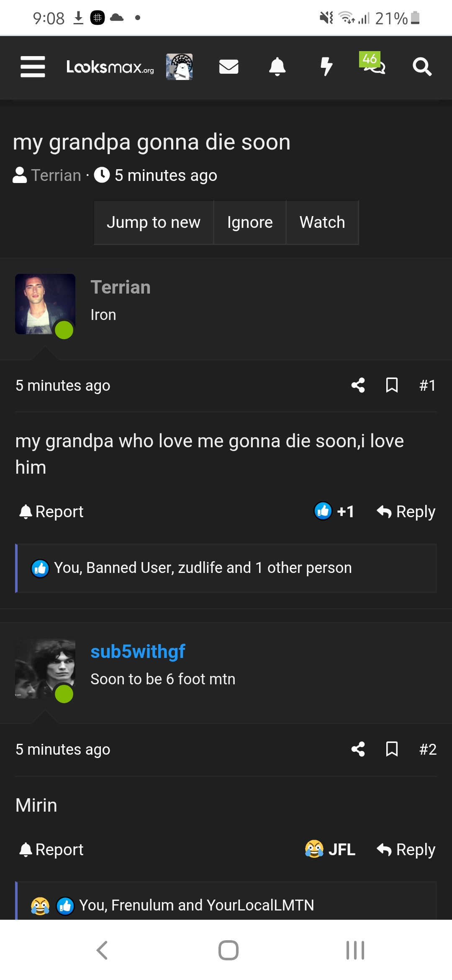
Task: Click the Ignore thread button
Action: tap(250, 222)
